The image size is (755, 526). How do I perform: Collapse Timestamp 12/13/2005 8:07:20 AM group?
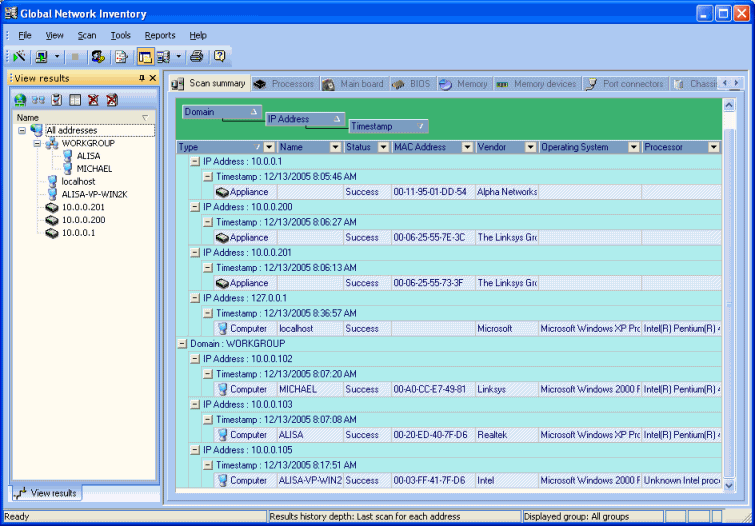tap(208, 374)
